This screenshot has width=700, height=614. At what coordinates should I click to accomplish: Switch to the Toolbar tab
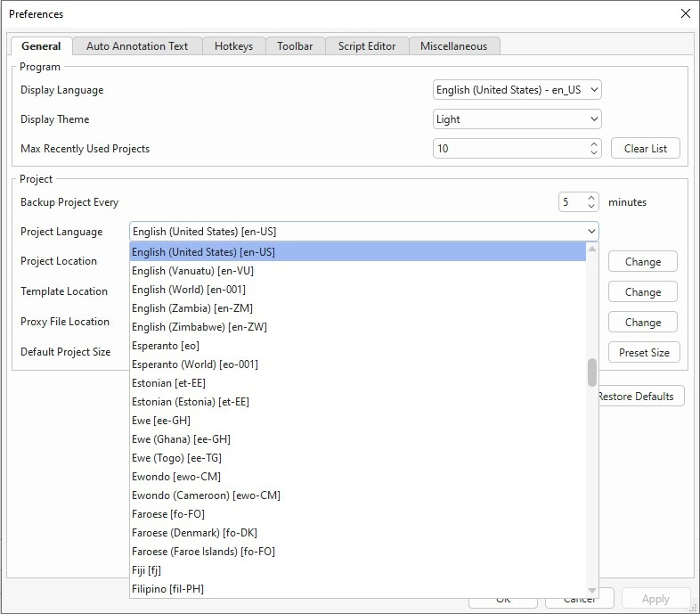295,46
